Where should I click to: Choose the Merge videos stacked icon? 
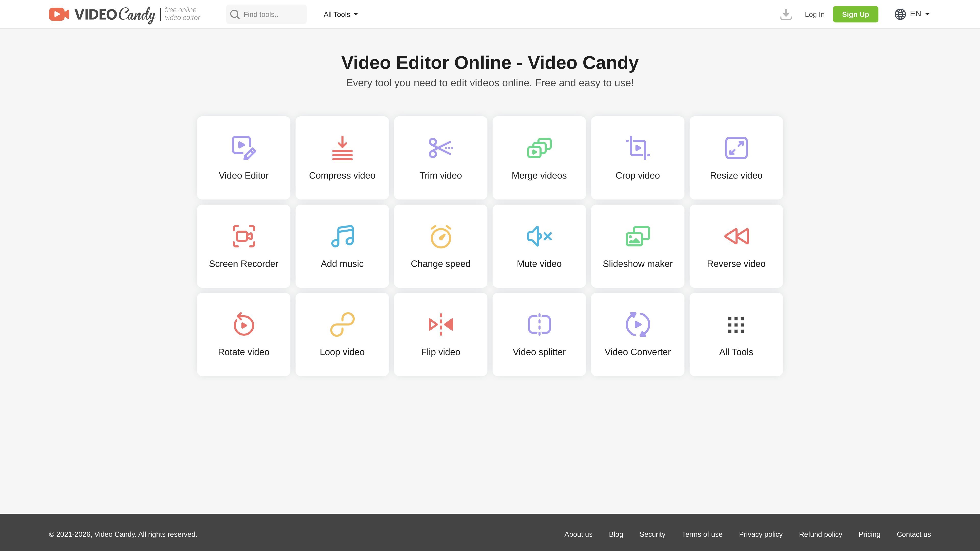539,148
